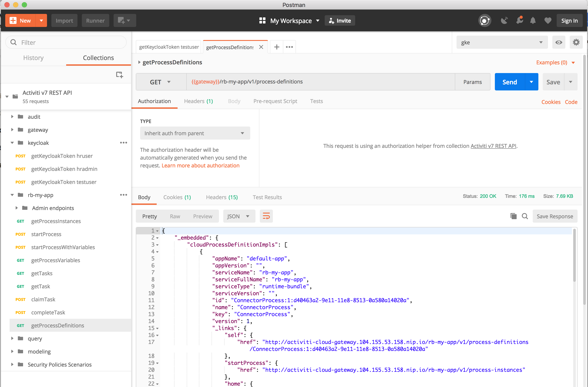Switch to the Collections tab

click(98, 58)
